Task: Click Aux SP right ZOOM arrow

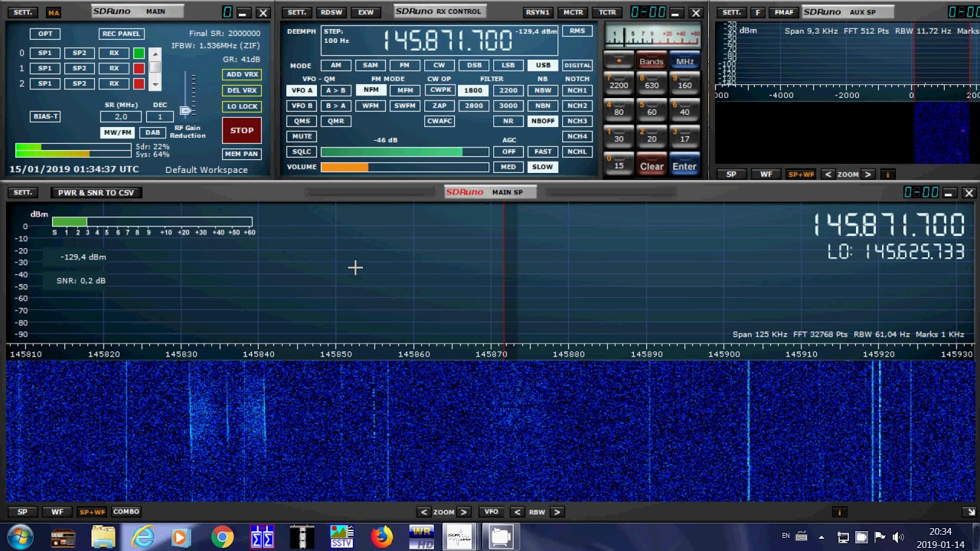Action: click(867, 174)
